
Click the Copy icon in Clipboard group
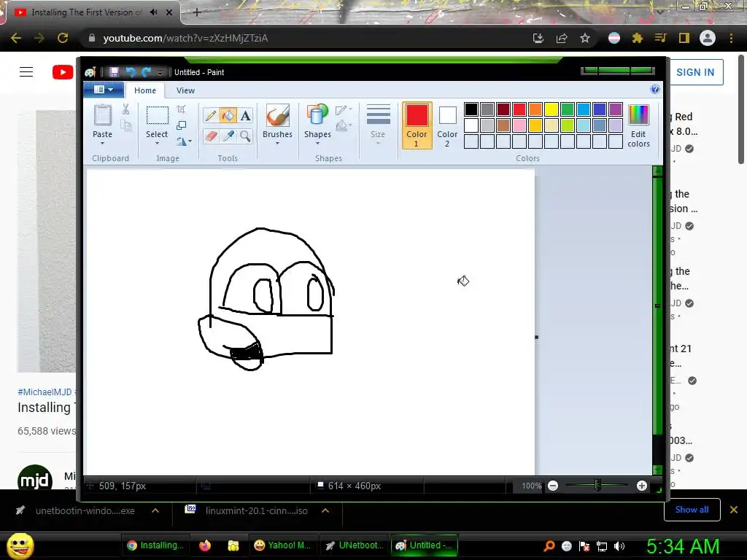[x=125, y=125]
